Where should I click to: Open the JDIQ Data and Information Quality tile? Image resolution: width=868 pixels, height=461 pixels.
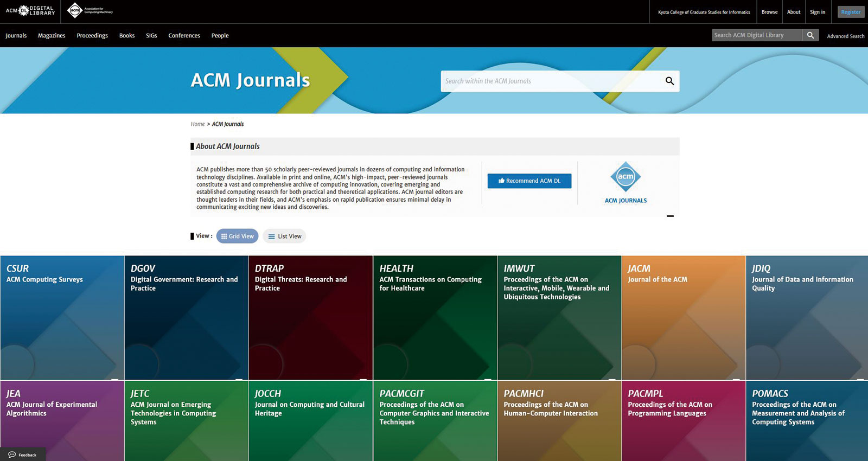(807, 318)
